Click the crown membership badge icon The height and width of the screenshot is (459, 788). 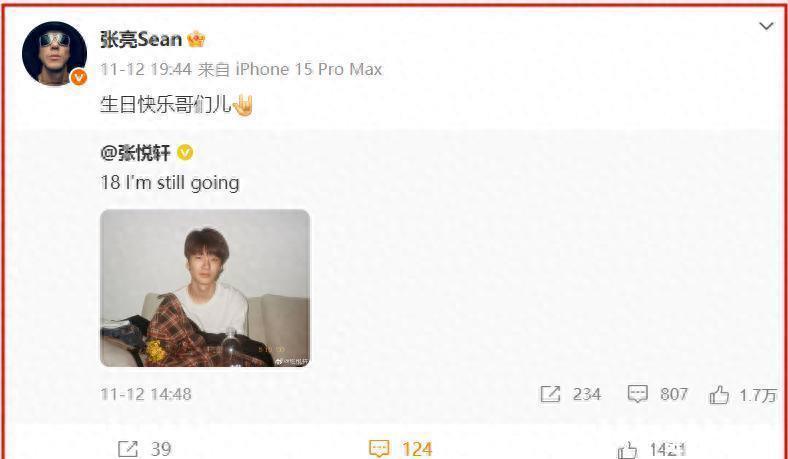coord(196,39)
